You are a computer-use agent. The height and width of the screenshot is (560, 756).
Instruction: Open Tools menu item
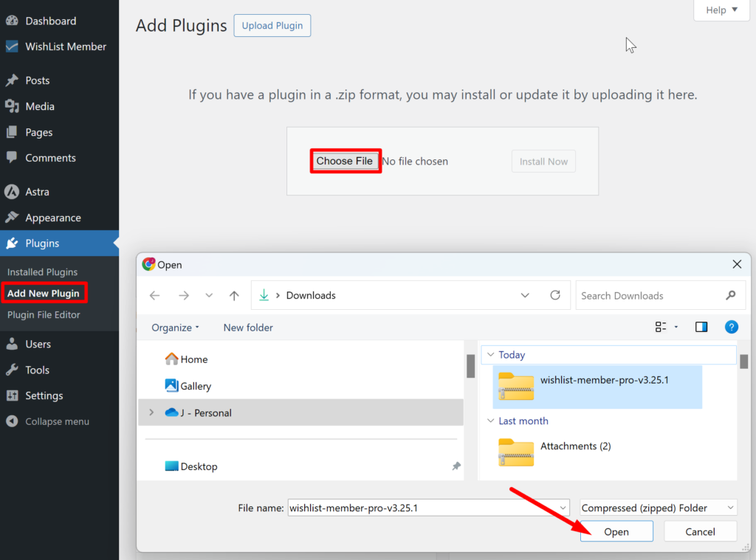[x=37, y=370]
